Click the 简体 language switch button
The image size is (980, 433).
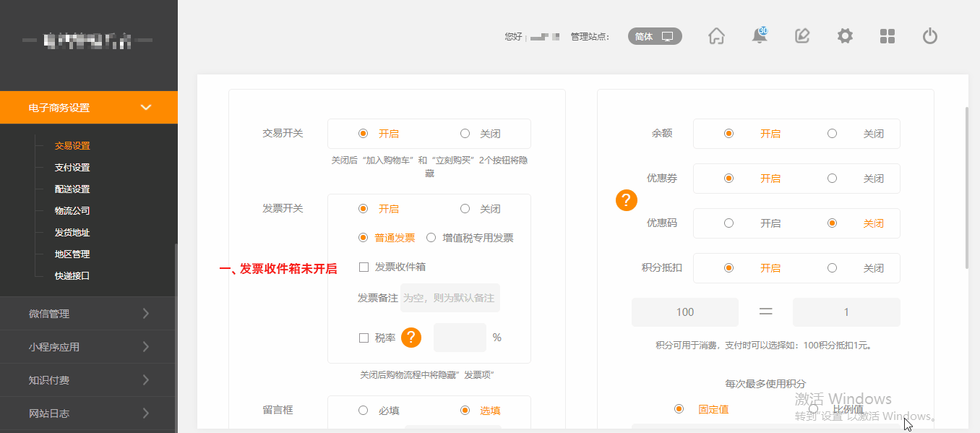click(654, 36)
